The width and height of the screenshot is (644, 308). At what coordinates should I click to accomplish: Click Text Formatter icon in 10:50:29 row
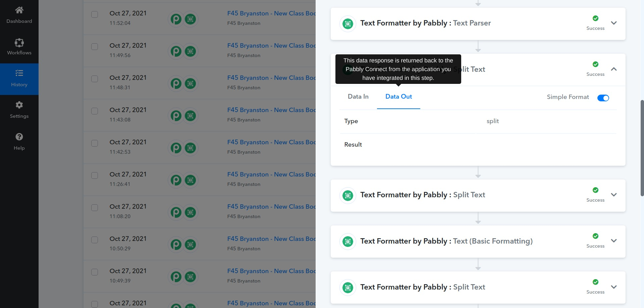pyautogui.click(x=191, y=245)
